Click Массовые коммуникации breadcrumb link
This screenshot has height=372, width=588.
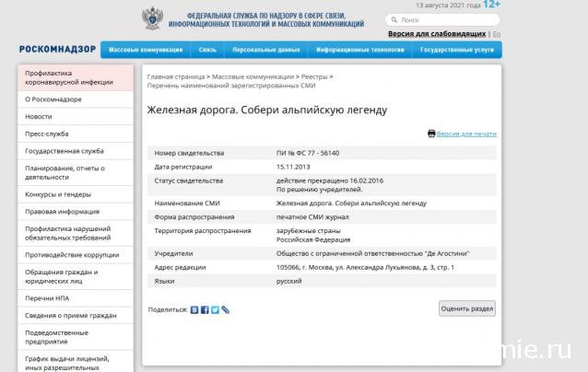tap(253, 76)
